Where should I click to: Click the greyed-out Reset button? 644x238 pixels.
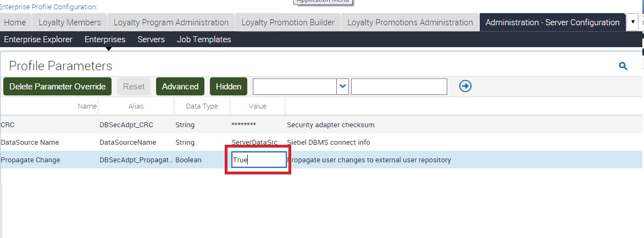click(134, 86)
